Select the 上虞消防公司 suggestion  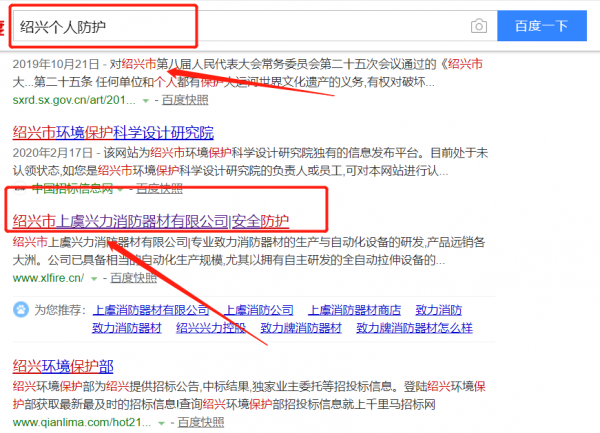point(259,310)
